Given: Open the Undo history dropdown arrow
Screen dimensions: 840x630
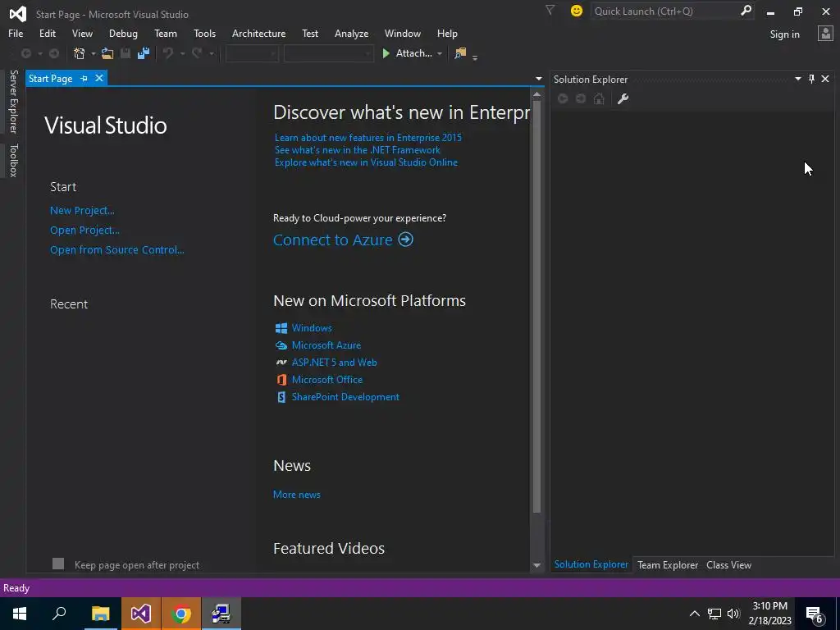Looking at the screenshot, I should coord(182,53).
